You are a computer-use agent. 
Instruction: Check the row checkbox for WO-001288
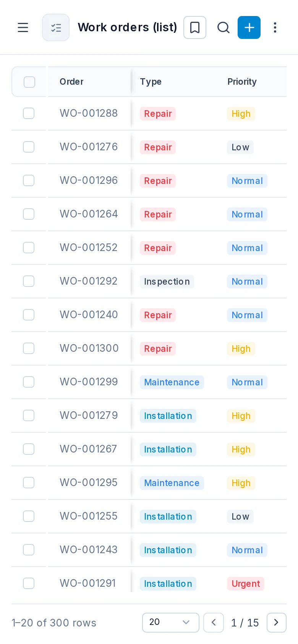[29, 113]
